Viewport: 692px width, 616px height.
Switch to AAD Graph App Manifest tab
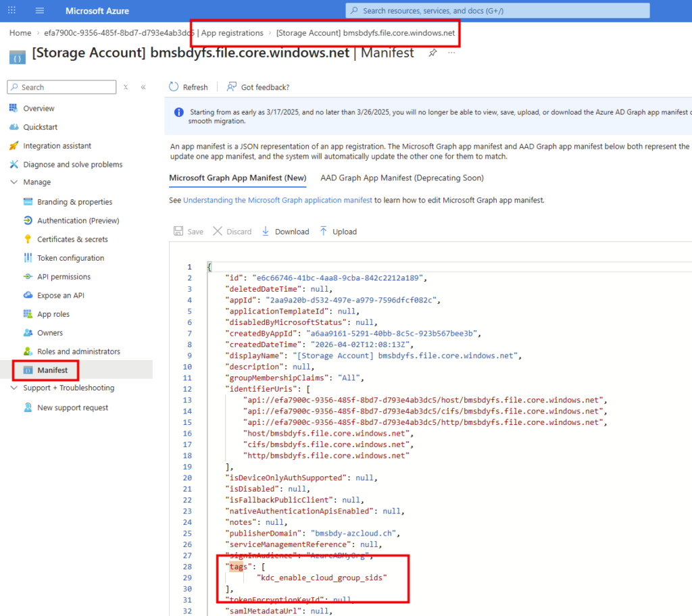pos(402,178)
